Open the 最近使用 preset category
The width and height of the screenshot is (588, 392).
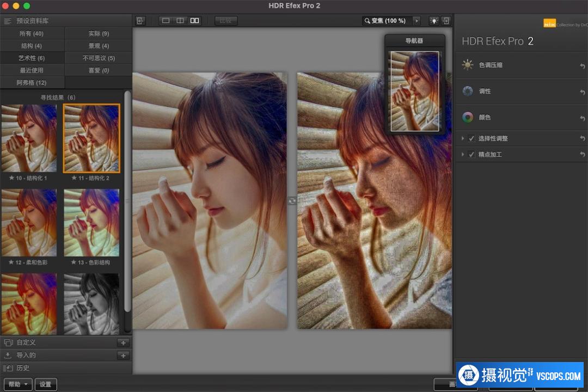32,70
